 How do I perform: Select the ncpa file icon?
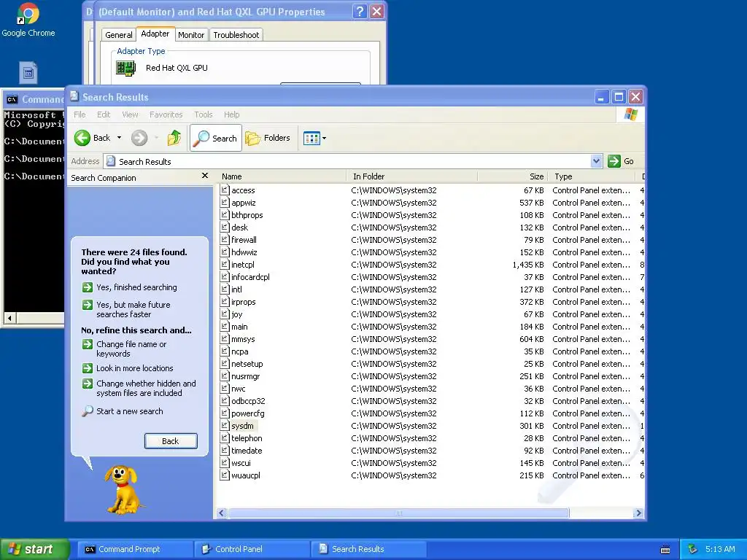click(x=225, y=351)
